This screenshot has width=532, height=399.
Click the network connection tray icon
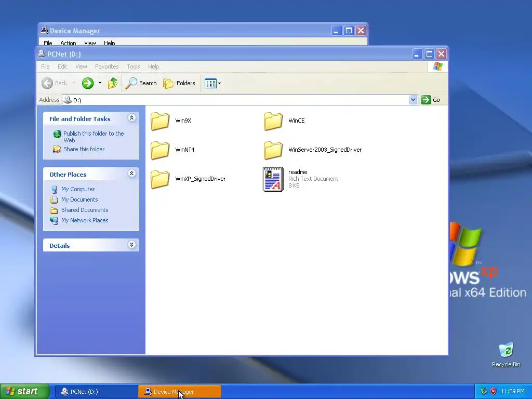[x=484, y=391]
